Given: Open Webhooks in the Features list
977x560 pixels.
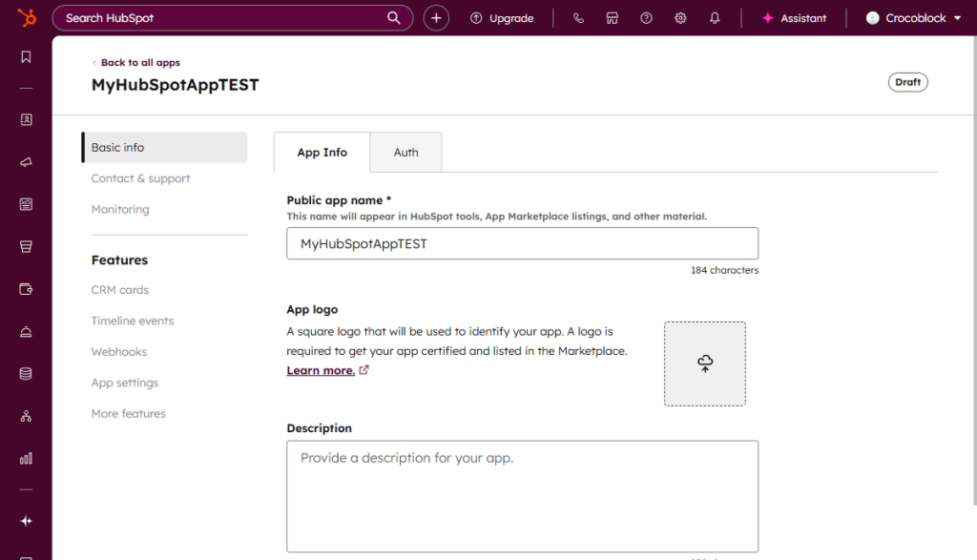Looking at the screenshot, I should (119, 352).
